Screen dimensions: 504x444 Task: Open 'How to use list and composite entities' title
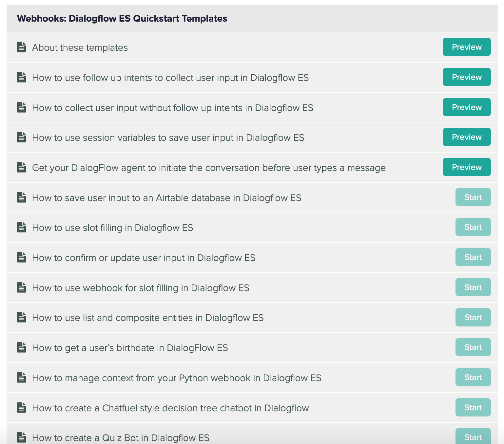click(148, 318)
